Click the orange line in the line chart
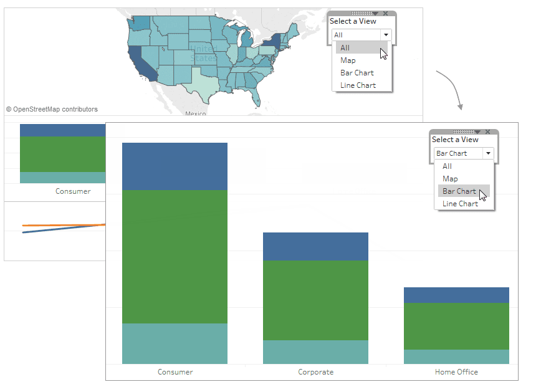Screen dimensions: 541x392 pyautogui.click(x=64, y=225)
